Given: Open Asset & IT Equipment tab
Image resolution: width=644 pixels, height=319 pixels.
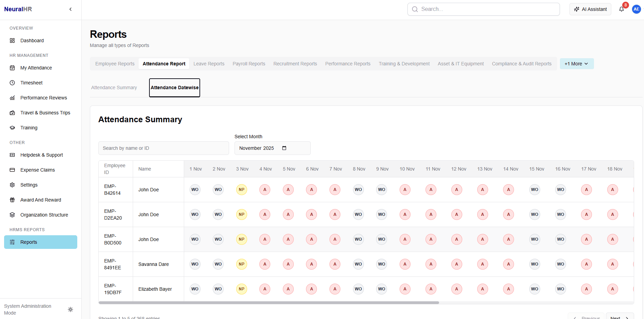Looking at the screenshot, I should click(461, 64).
